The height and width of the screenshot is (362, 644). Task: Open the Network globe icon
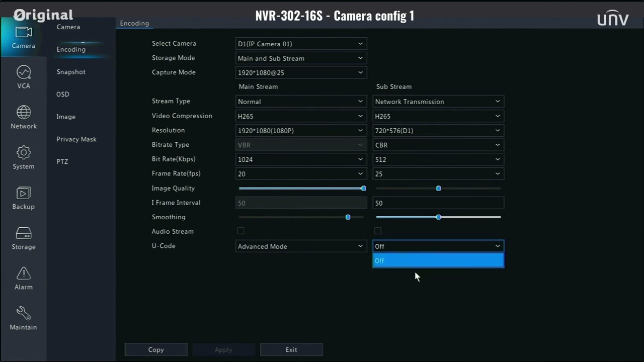(x=24, y=113)
